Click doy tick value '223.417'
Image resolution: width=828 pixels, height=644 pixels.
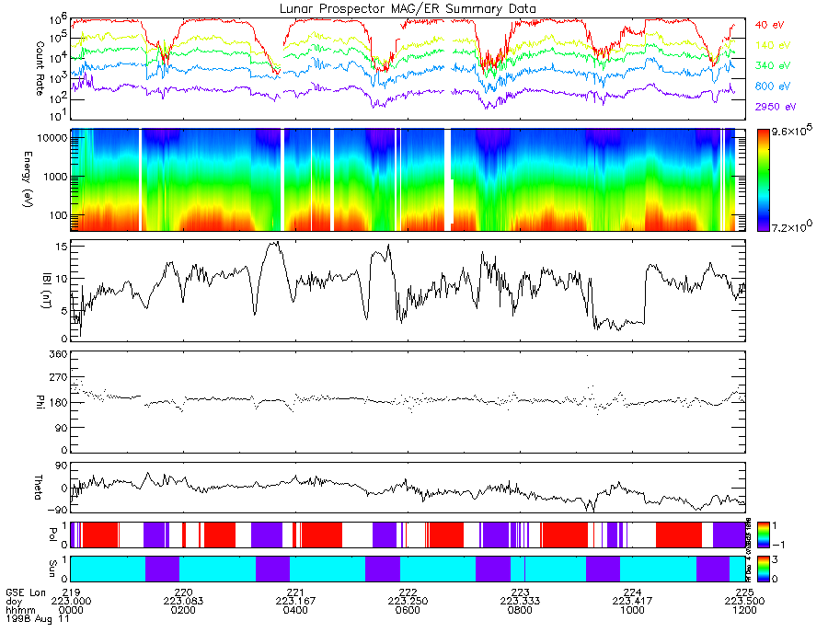tap(633, 602)
